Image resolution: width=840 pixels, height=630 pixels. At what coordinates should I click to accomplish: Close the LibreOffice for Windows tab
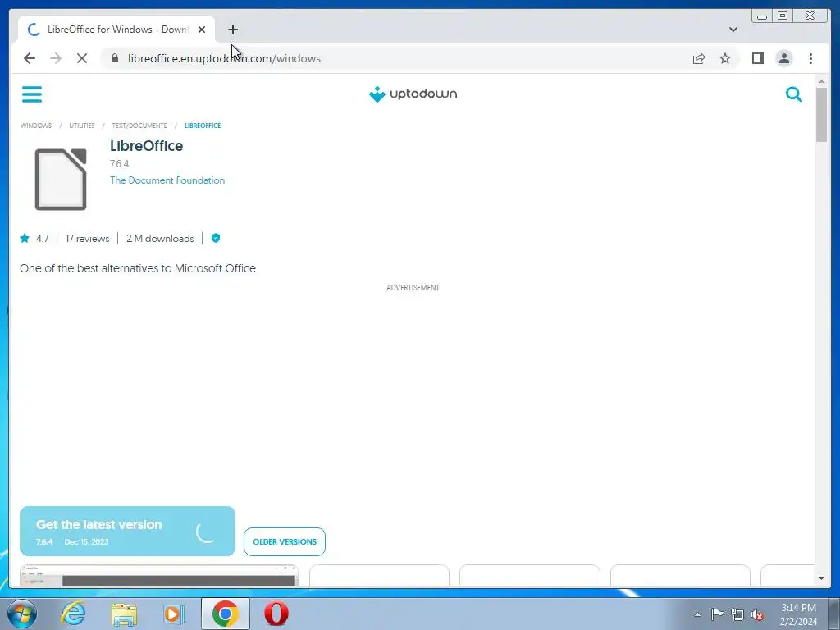[x=202, y=30]
